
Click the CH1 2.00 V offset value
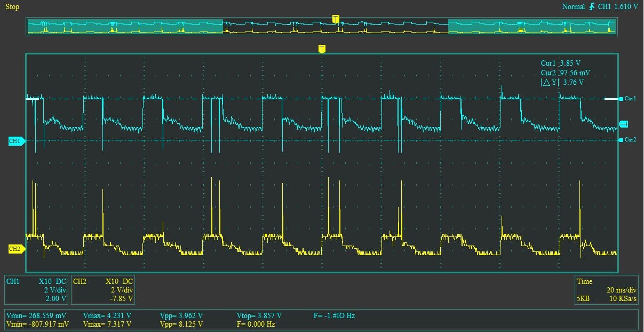pos(55,298)
